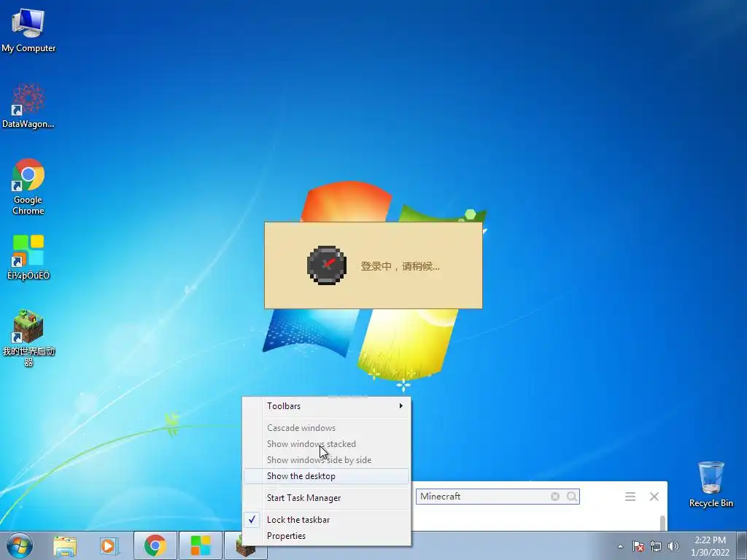Choose Show windows side by side
This screenshot has width=747, height=560.
coord(327,460)
